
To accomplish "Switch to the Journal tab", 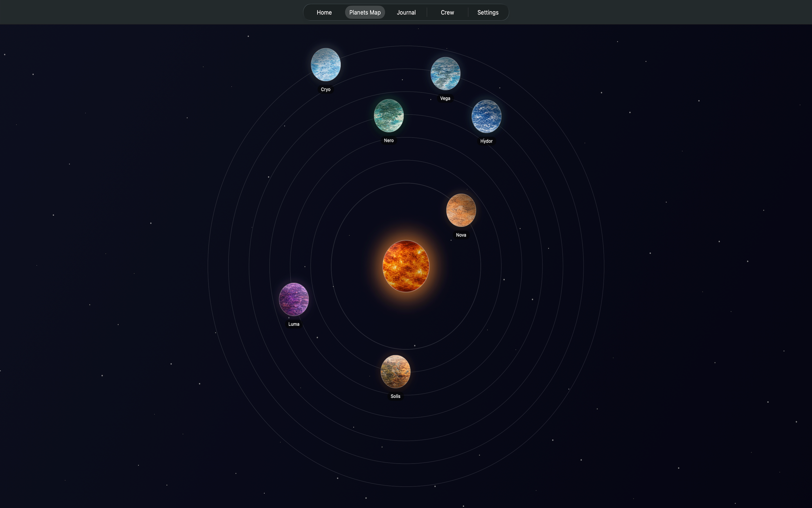I will coord(406,12).
